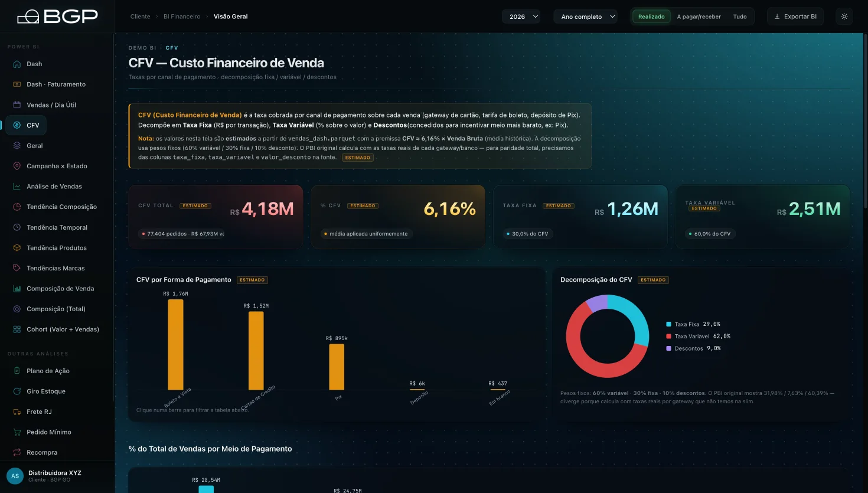
Task: Click the AS user avatar
Action: pyautogui.click(x=15, y=476)
